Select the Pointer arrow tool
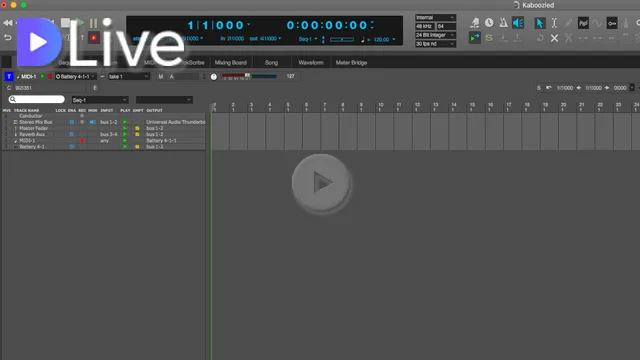Viewport: 640px width, 360px height. 540,23
